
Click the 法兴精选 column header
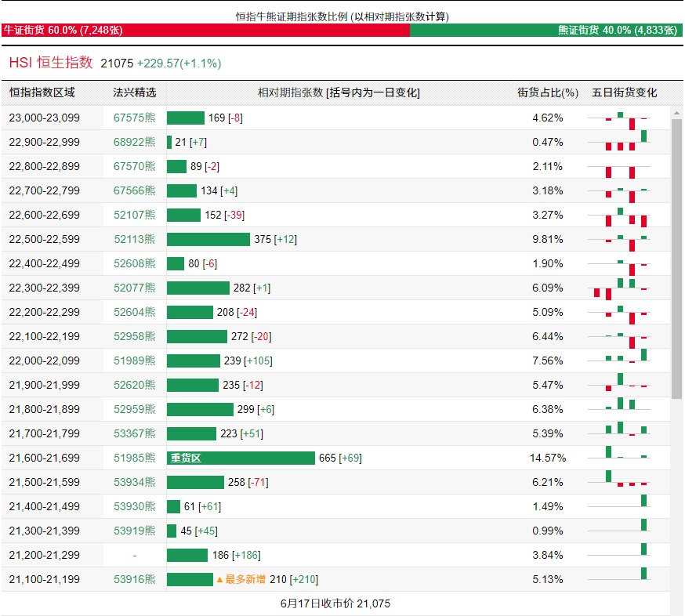coord(135,92)
